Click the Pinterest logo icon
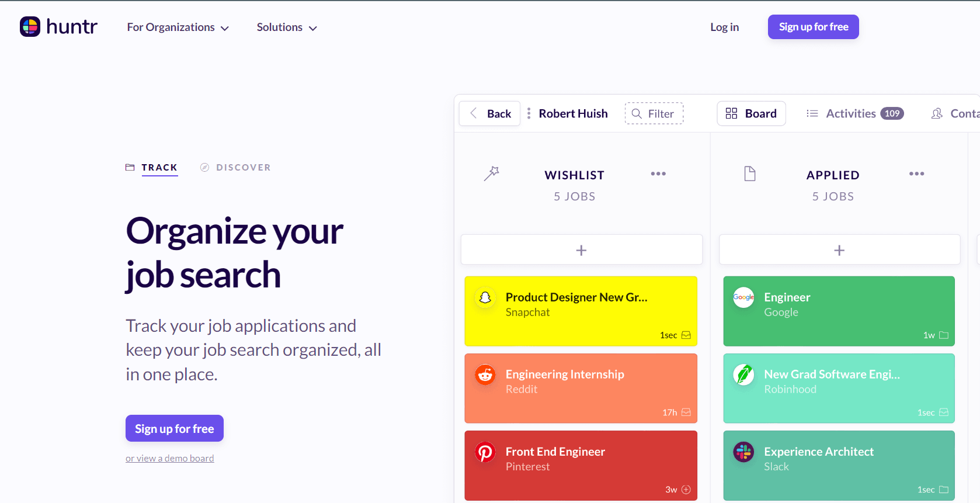Screen dimensions: 980x503 pyautogui.click(x=485, y=452)
